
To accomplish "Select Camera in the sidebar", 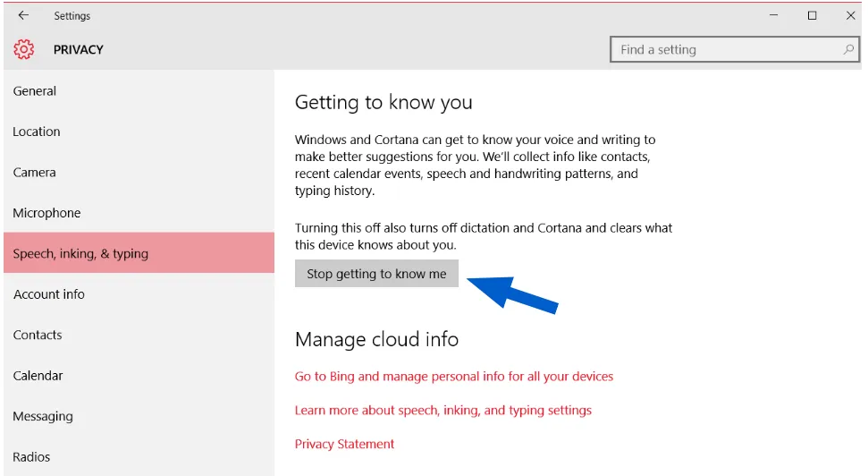I will point(139,173).
